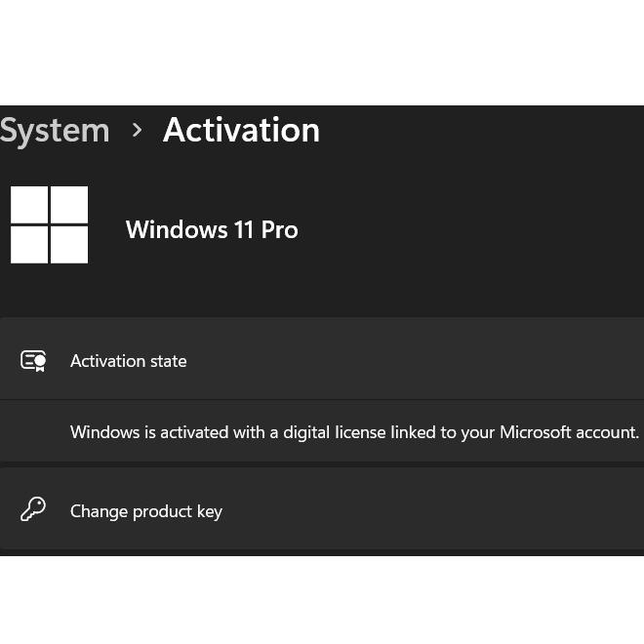Click the Activation page heading
644x644 pixels.
[x=241, y=130]
